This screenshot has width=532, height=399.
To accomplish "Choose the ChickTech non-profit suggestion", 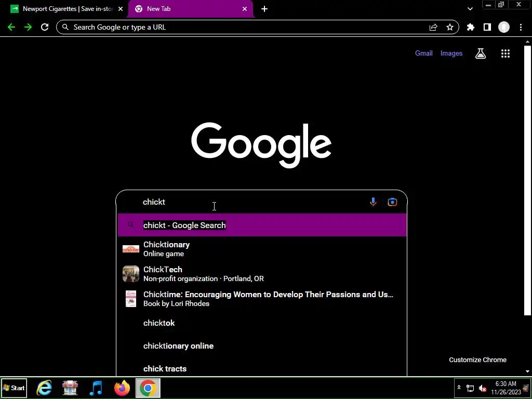I will tap(262, 274).
